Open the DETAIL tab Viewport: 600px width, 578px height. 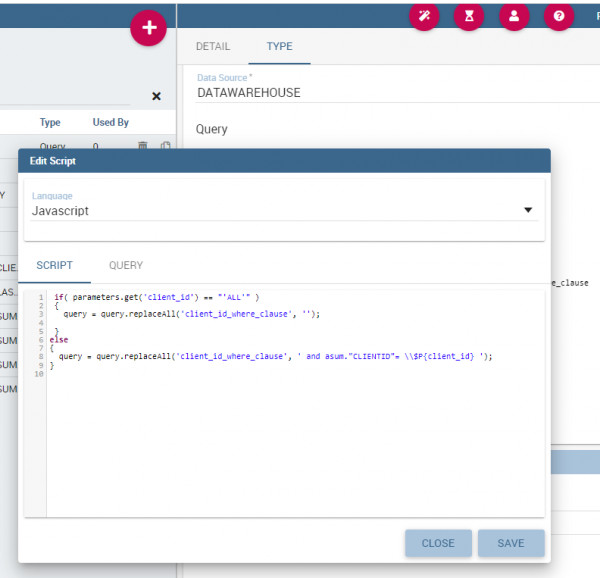pyautogui.click(x=213, y=47)
